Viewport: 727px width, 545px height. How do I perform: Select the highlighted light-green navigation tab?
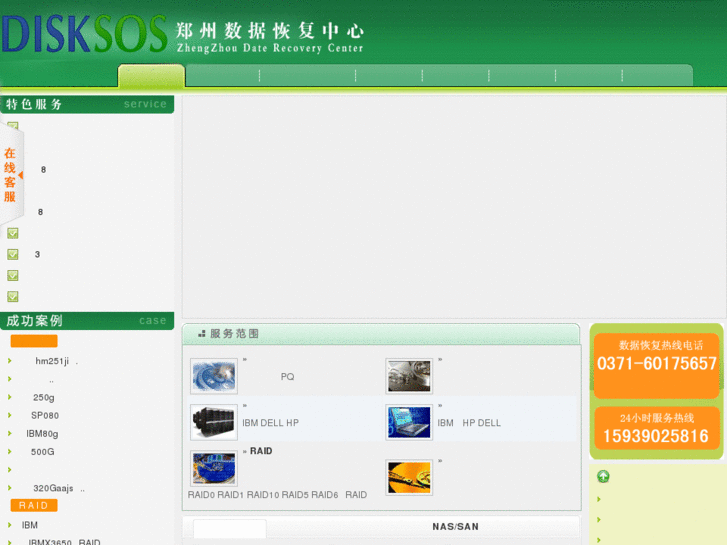152,76
